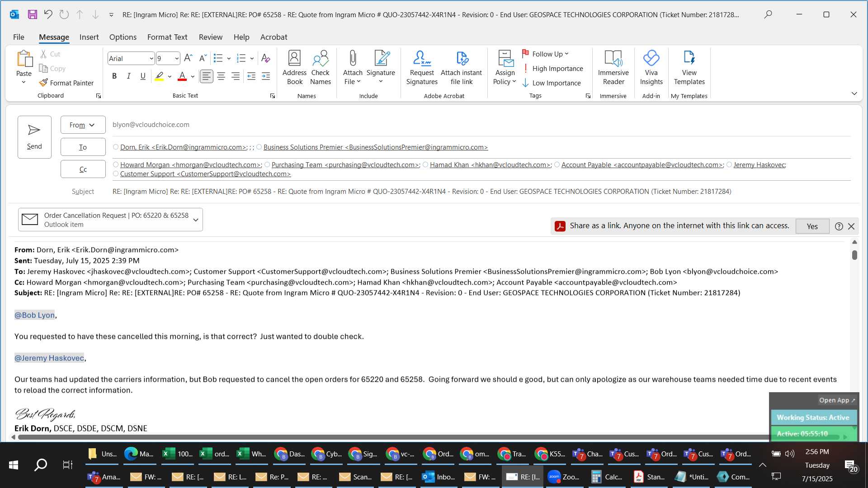Increase the font size
The image size is (868, 488).
click(x=189, y=58)
